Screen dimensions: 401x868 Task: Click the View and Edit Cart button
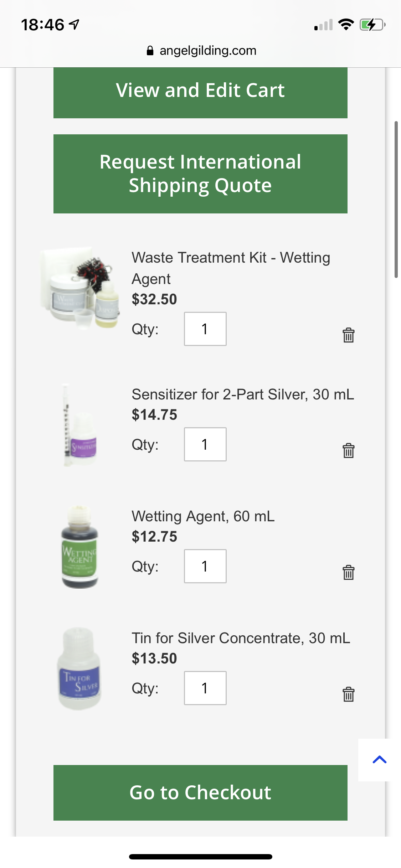pos(200,91)
